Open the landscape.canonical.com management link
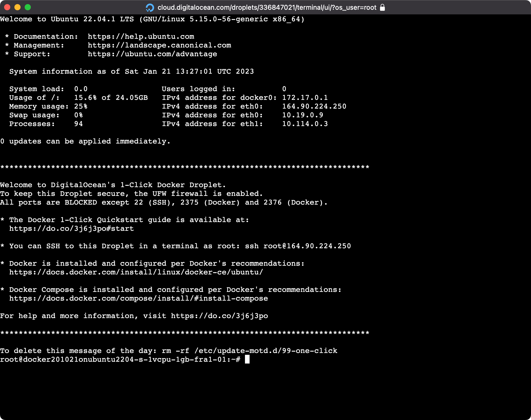Viewport: 531px width, 420px height. (159, 45)
